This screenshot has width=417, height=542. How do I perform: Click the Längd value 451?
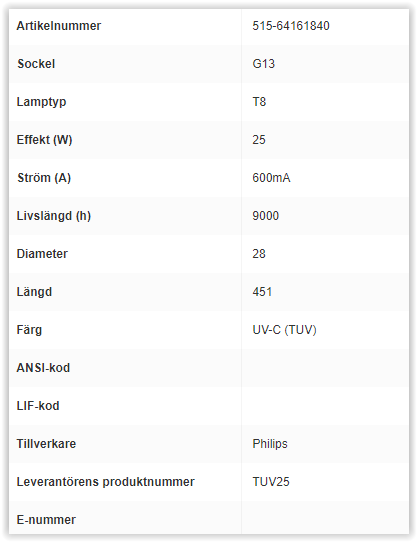click(x=262, y=292)
